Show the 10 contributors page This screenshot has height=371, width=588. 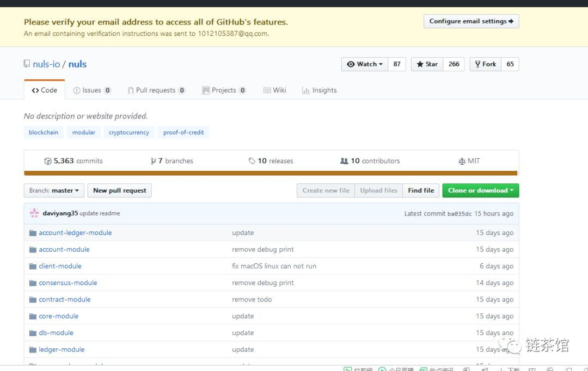pos(370,161)
